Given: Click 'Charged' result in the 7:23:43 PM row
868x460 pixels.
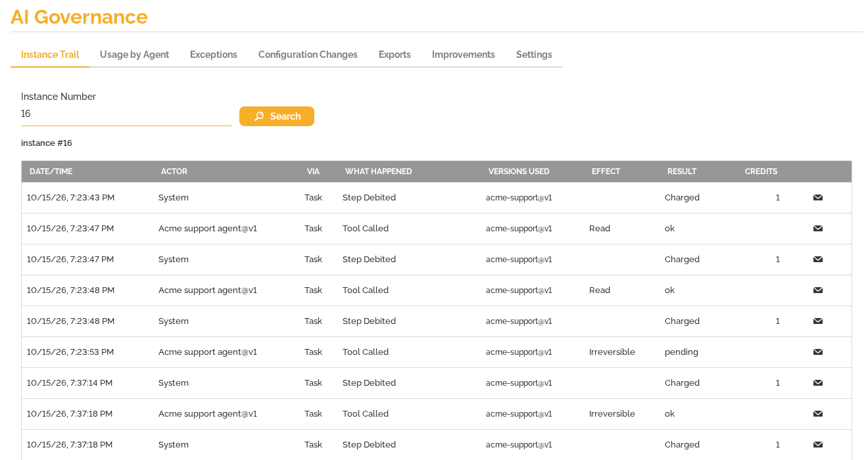Looking at the screenshot, I should 682,198.
